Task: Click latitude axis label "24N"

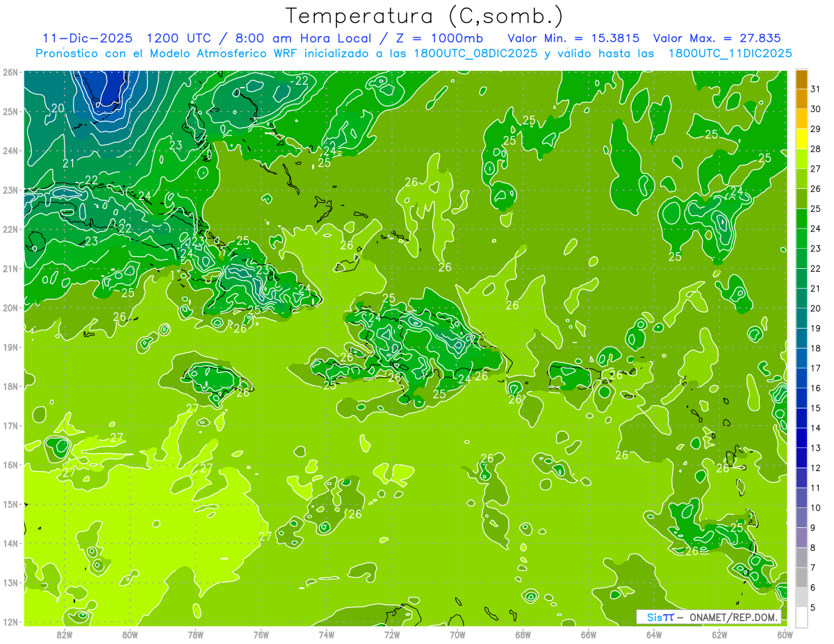Action: coord(10,151)
